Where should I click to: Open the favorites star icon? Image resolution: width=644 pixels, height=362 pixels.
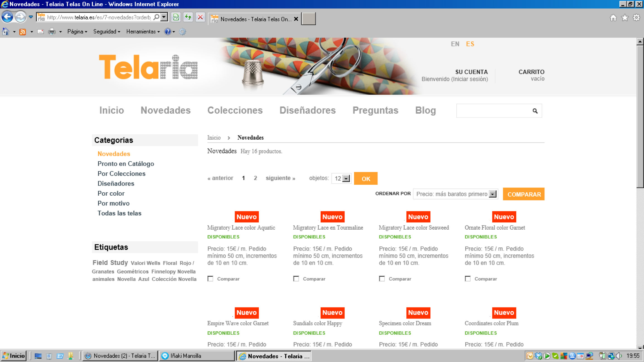pyautogui.click(x=625, y=18)
